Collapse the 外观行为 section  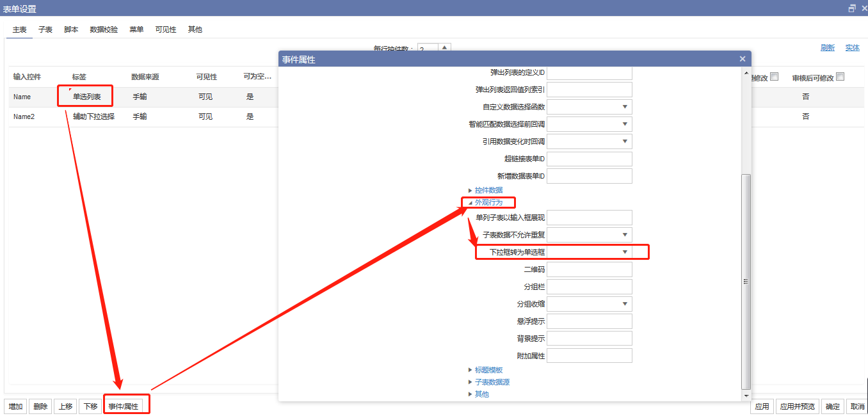[488, 202]
